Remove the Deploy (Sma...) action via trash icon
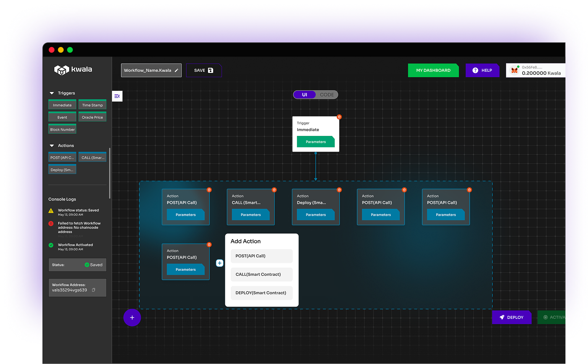Viewport: 588px width, 364px height. point(339,189)
